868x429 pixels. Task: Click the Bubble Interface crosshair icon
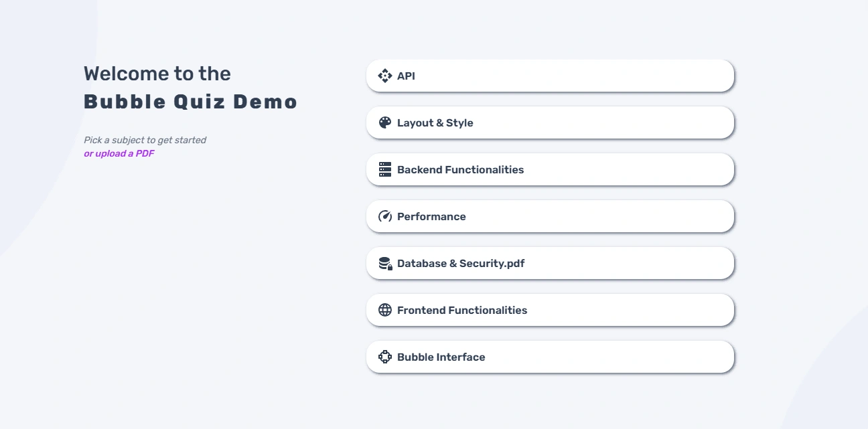[x=385, y=357]
